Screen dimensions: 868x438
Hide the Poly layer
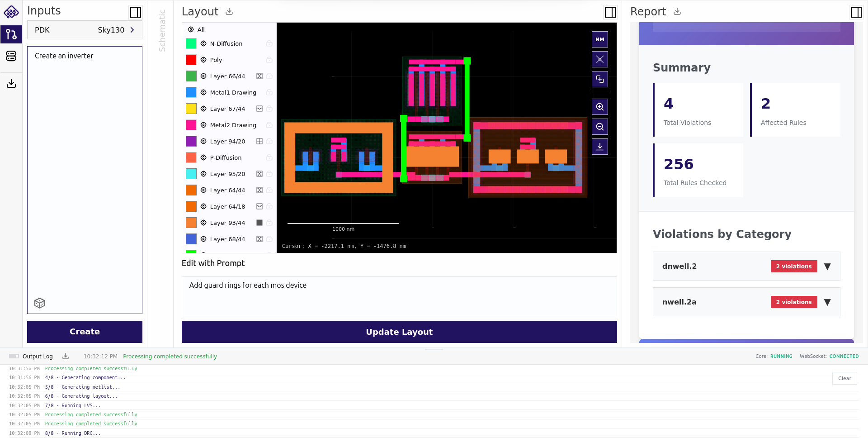coord(203,60)
